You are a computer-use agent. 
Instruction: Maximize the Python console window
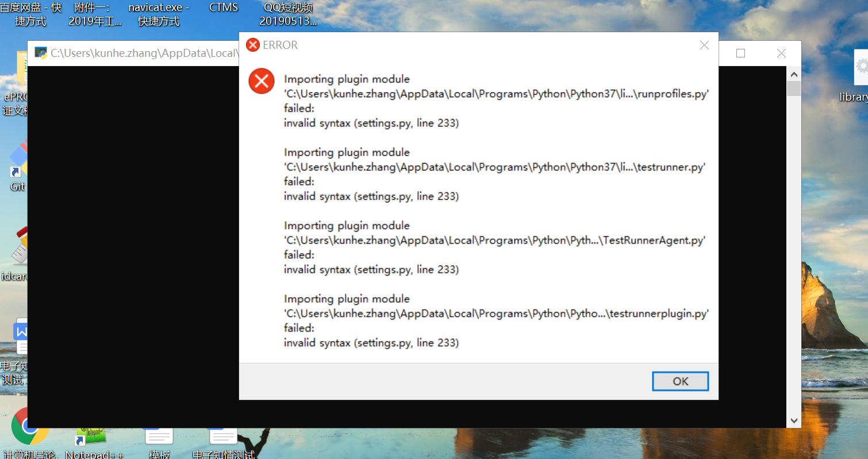(x=740, y=53)
